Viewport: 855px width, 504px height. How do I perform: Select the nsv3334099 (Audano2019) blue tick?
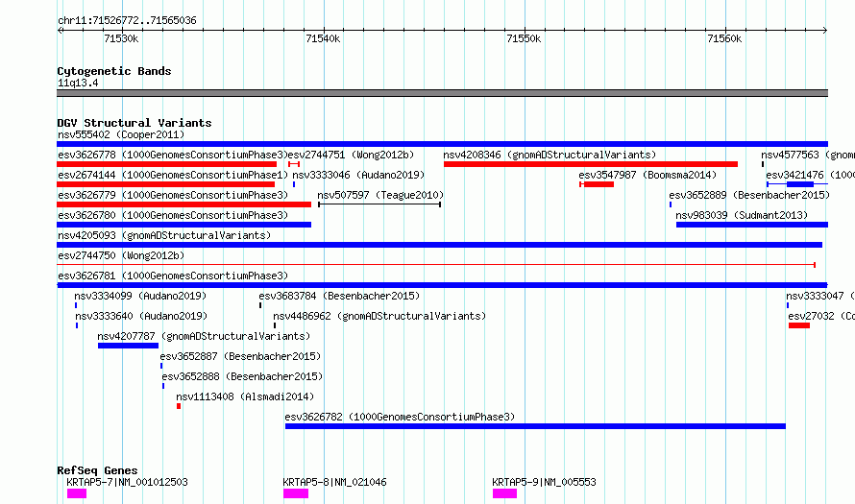(76, 305)
